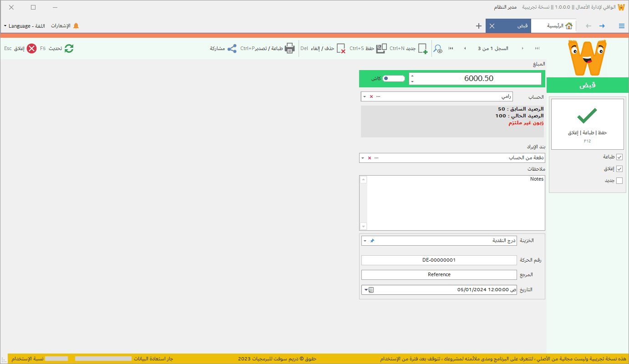
Task: Uncheck the إغلاق (close) checkbox
Action: click(619, 169)
